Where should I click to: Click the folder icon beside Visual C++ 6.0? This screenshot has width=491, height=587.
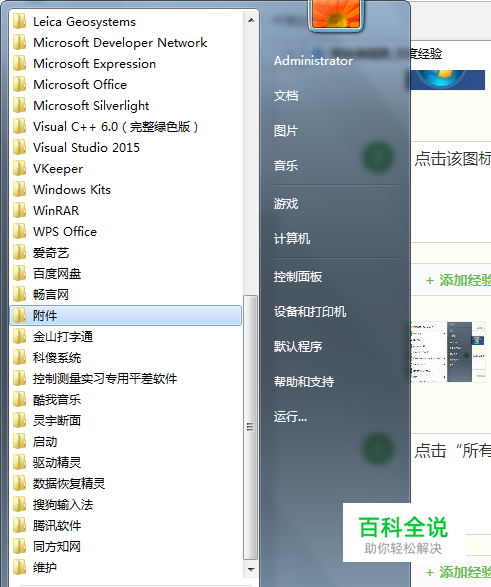tap(19, 127)
